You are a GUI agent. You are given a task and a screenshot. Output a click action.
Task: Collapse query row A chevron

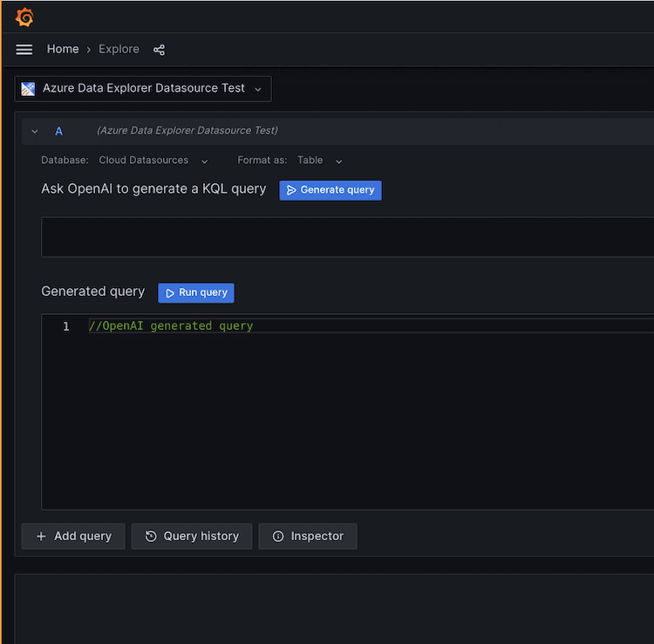coord(35,131)
